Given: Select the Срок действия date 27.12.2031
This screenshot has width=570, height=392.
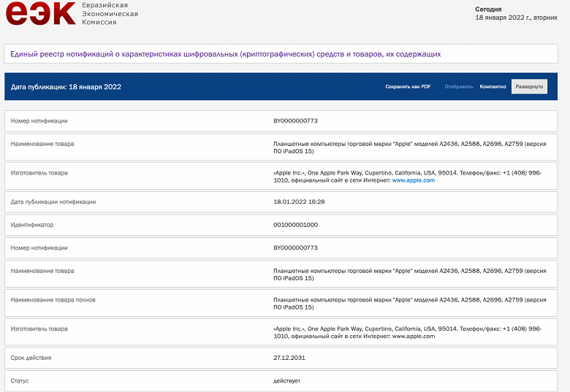Looking at the screenshot, I should [x=289, y=358].
